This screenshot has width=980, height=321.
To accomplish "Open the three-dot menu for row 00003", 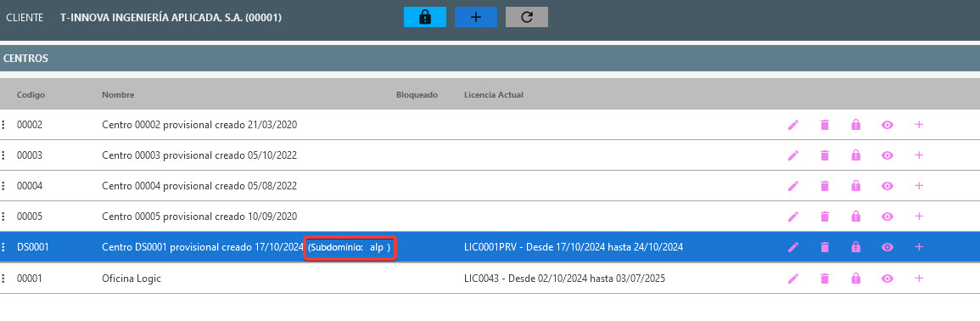I will [x=3, y=155].
